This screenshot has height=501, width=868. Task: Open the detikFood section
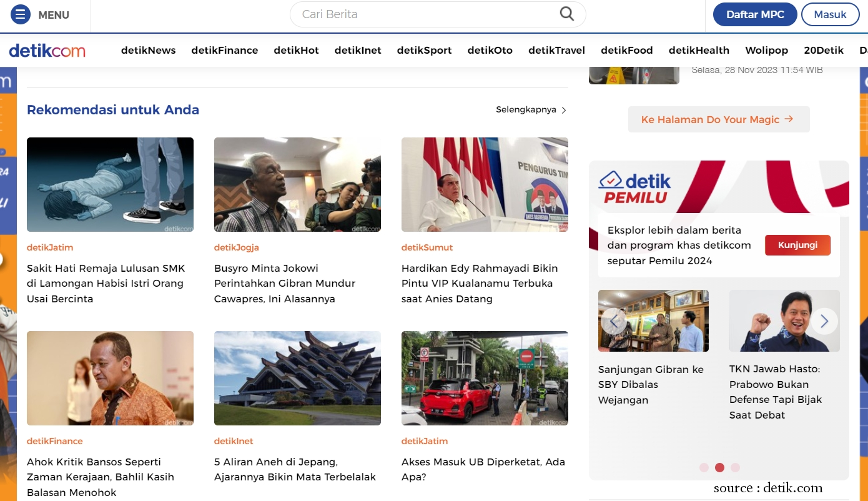coord(627,51)
